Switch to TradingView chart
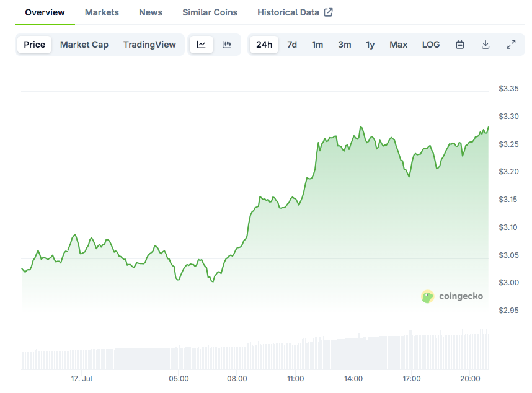 (x=149, y=45)
